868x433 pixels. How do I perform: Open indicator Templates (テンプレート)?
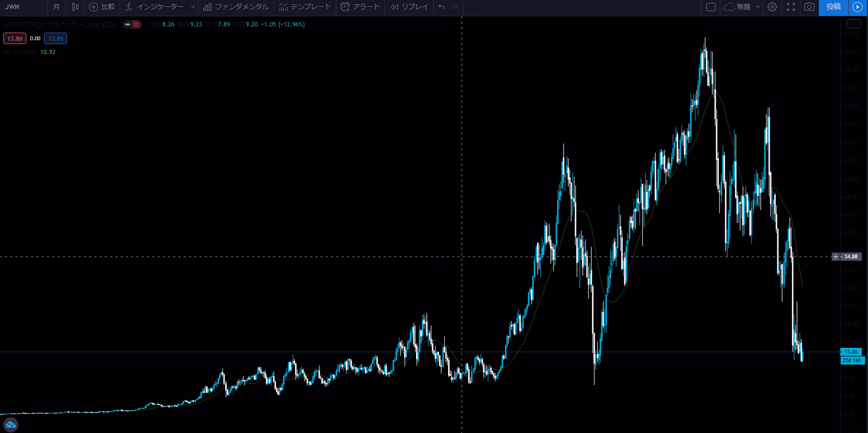[x=305, y=7]
